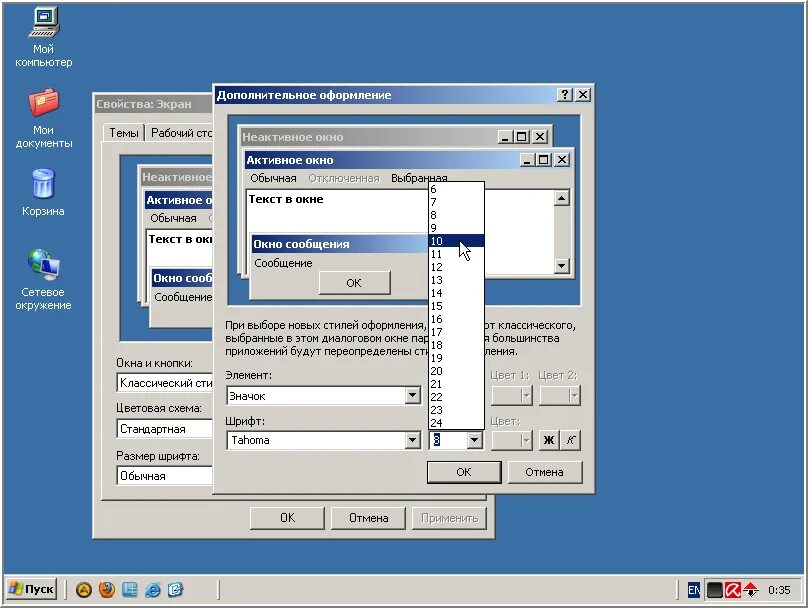Viewport: 808px width, 608px height.
Task: Click the last quick launch icon beside Internet Explorer
Action: tap(175, 589)
